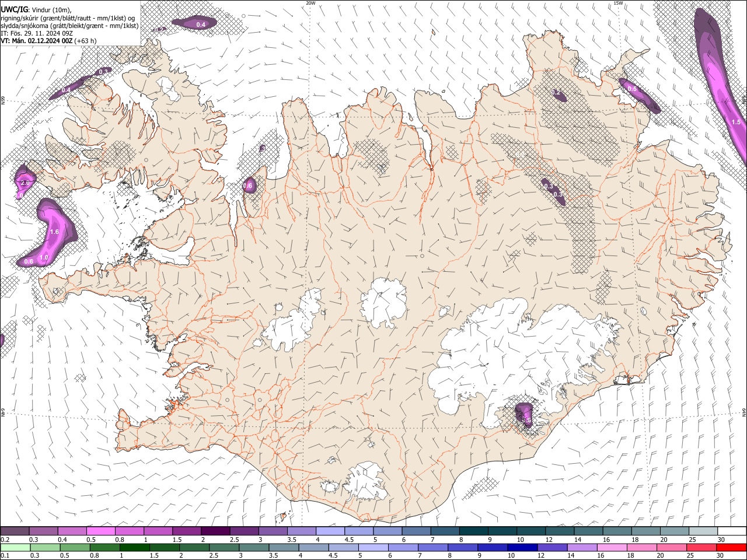Pick the light grey upper swatch between 25 and 30
This screenshot has width=747, height=560.
[703, 531]
